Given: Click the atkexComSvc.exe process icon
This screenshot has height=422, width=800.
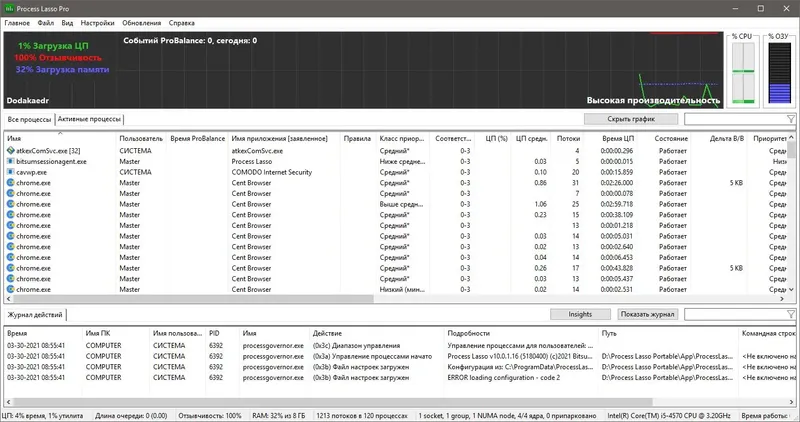Looking at the screenshot, I should click(10, 151).
